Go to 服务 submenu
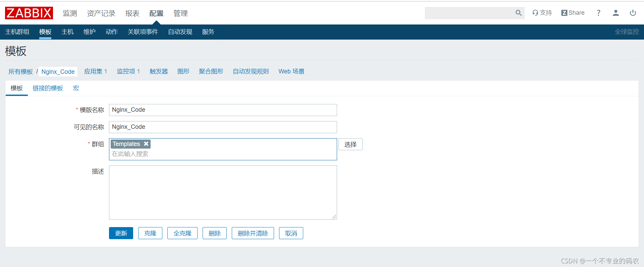This screenshot has width=644, height=267. pyautogui.click(x=208, y=32)
